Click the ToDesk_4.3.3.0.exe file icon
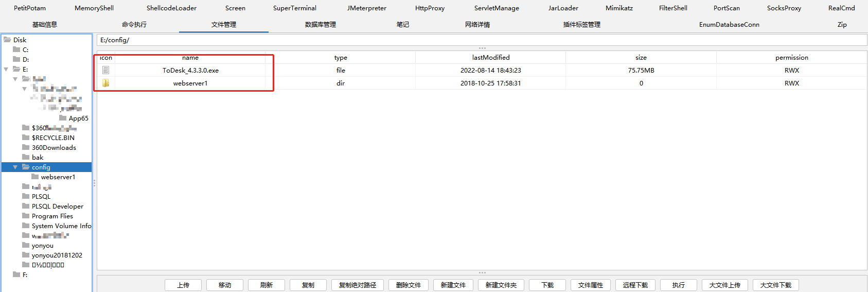This screenshot has width=868, height=292. point(105,70)
